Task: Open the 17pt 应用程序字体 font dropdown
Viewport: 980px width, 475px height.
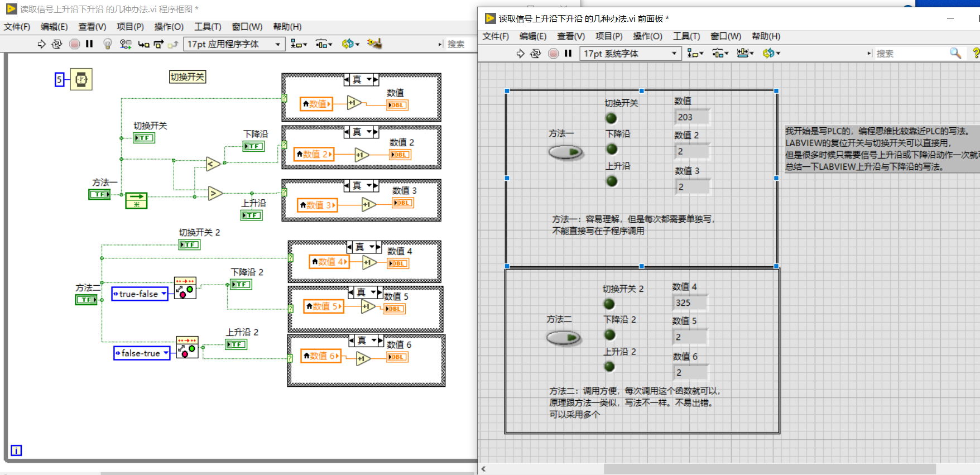Action: [x=234, y=44]
